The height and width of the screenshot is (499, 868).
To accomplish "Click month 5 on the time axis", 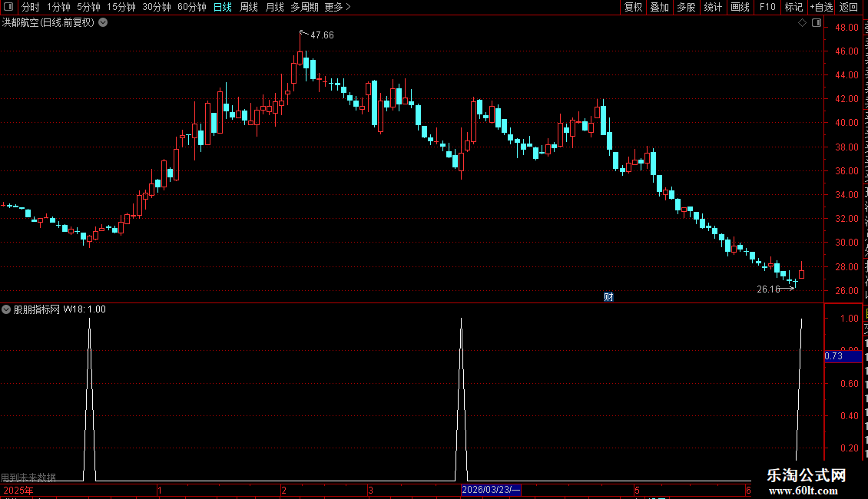I will [637, 491].
